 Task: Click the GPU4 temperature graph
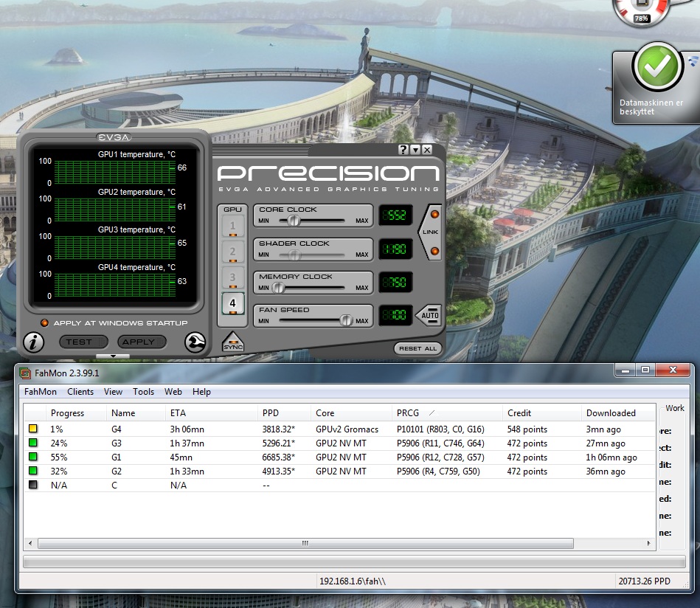[x=115, y=285]
